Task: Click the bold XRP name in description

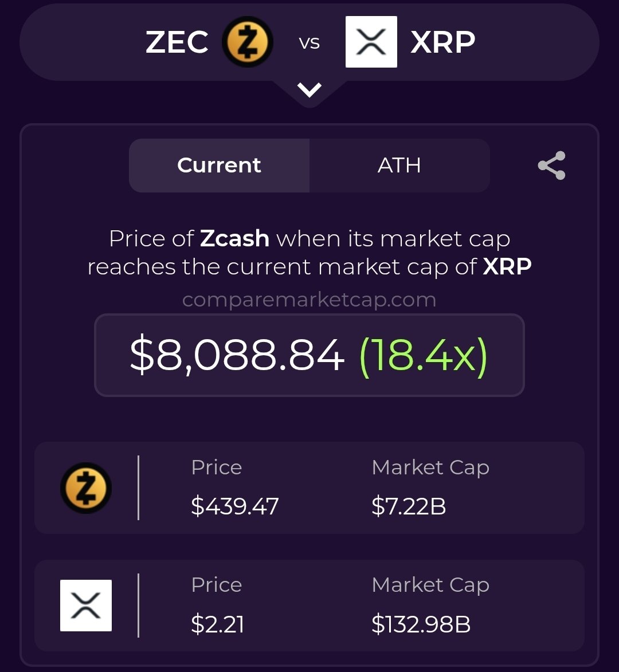Action: (x=507, y=267)
